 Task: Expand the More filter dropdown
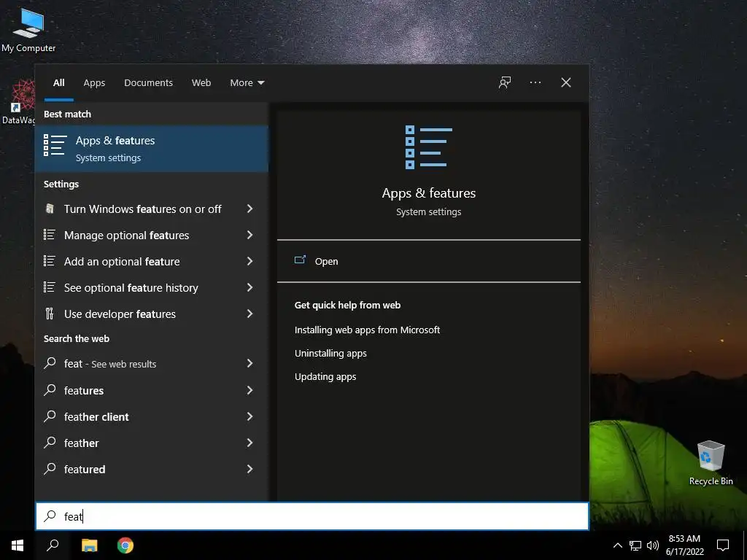(x=247, y=83)
